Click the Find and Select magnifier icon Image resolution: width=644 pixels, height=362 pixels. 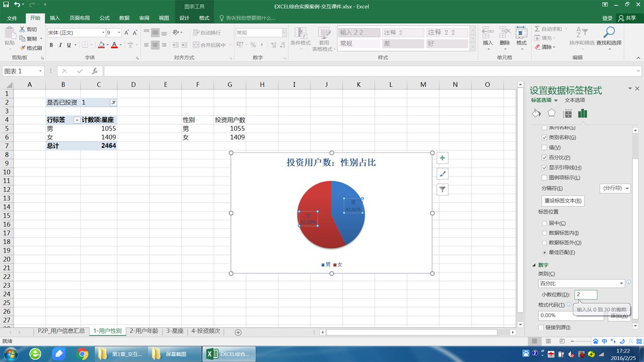click(609, 33)
